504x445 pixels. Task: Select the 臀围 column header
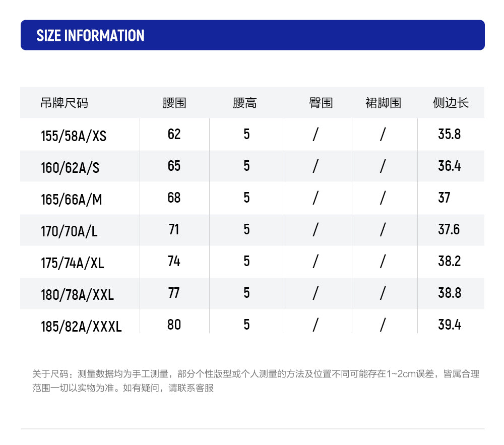321,103
